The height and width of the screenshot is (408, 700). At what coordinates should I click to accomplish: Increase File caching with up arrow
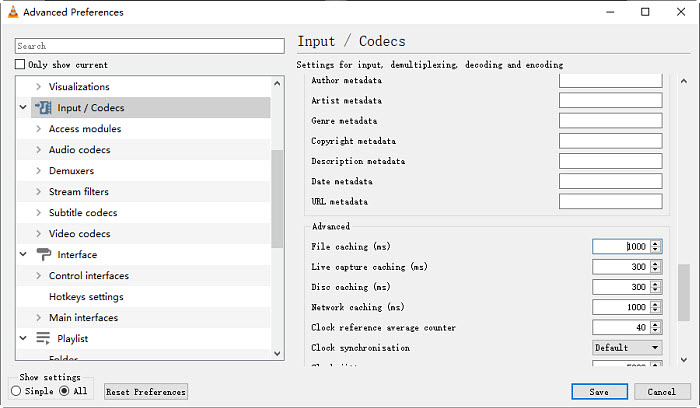click(x=655, y=243)
